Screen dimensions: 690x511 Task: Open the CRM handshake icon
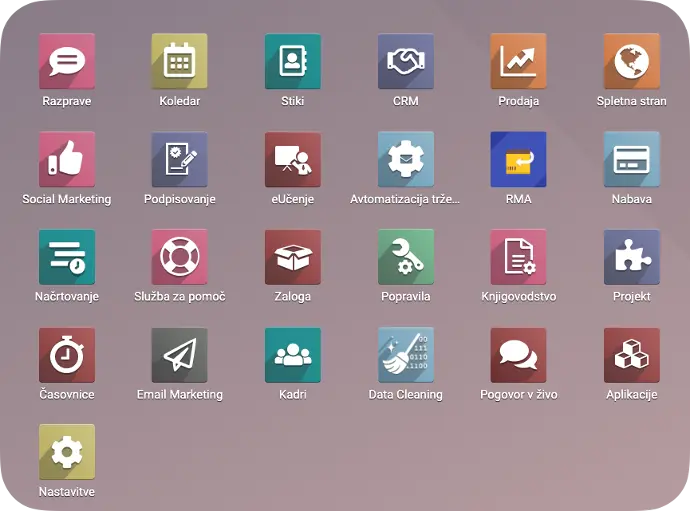pos(406,61)
